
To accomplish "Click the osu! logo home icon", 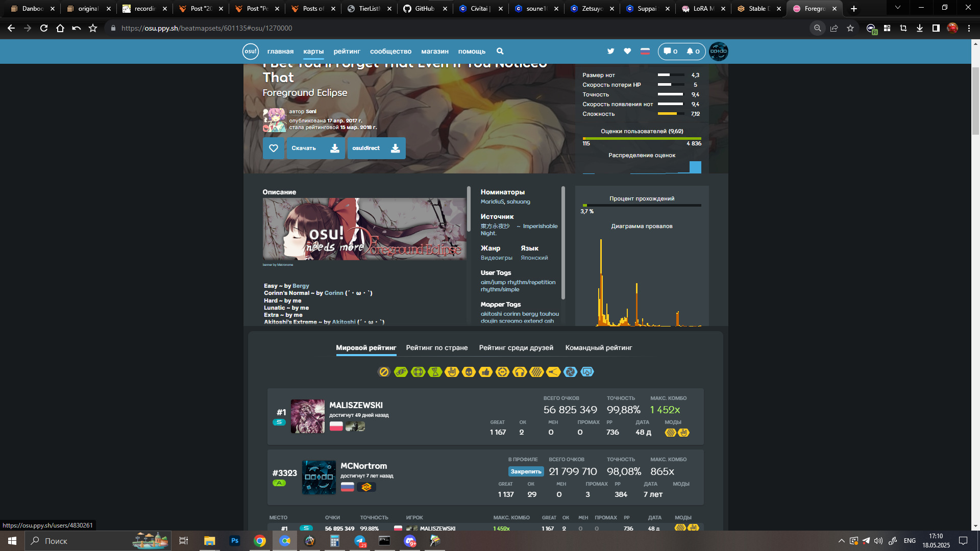I will [x=250, y=51].
